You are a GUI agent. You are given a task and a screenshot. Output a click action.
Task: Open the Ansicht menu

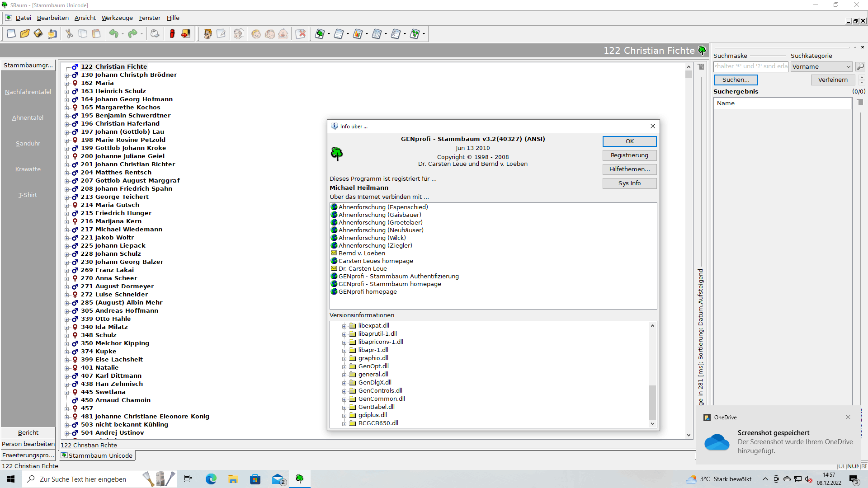pyautogui.click(x=85, y=18)
